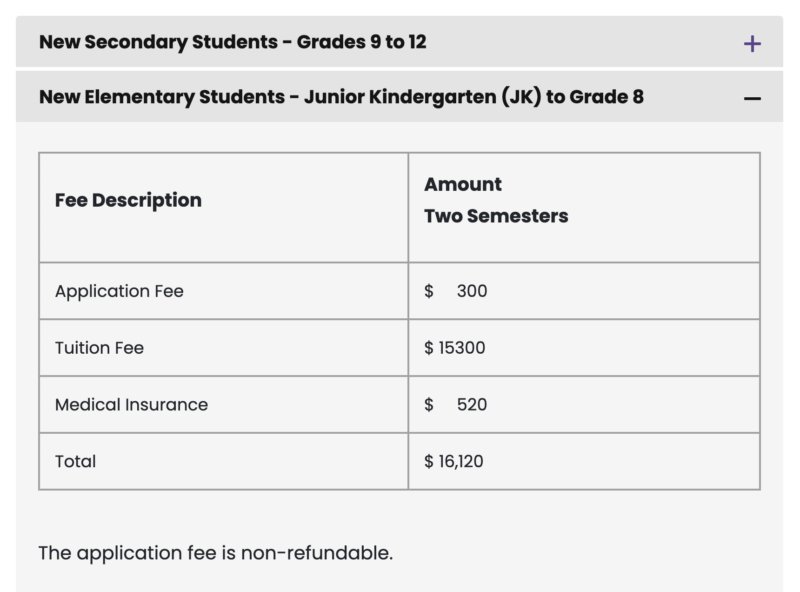Click the Medical Insurance row label
800x592 pixels.
131,405
